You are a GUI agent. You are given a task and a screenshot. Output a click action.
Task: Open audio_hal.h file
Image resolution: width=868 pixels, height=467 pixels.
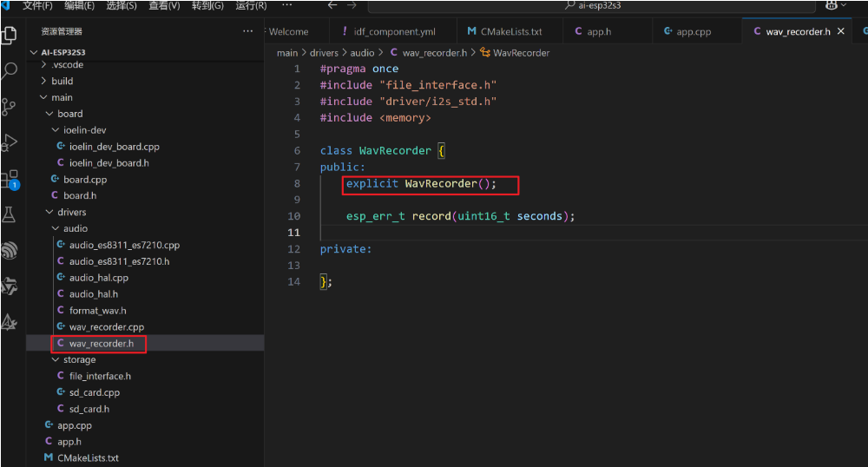click(145, 293)
